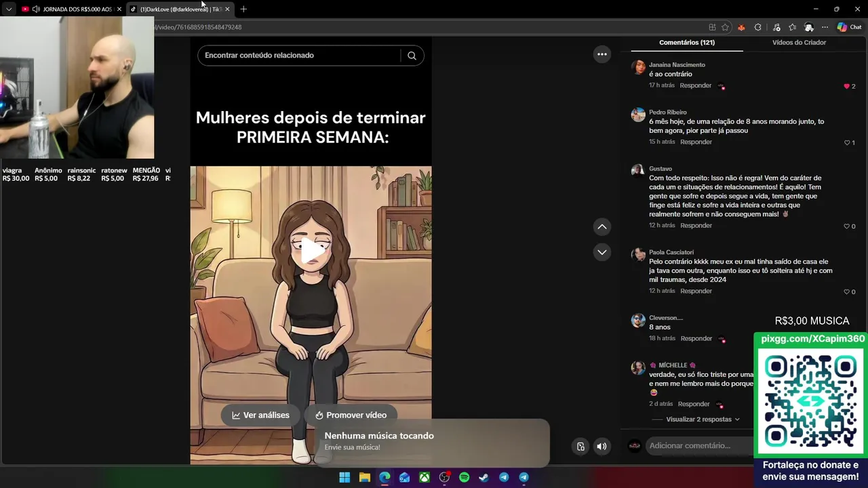
Task: Reply to Paola Casciatori's comment
Action: pos(696,291)
